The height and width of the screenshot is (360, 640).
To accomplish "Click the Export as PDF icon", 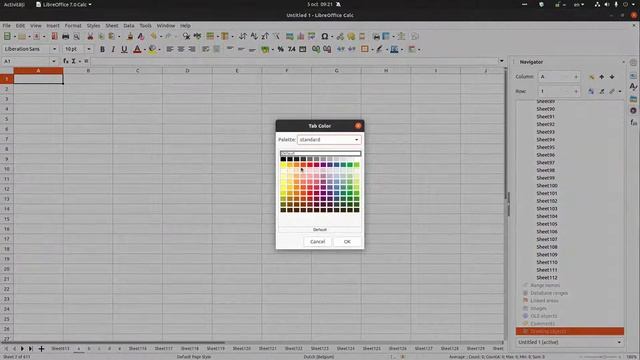I will [x=54, y=37].
